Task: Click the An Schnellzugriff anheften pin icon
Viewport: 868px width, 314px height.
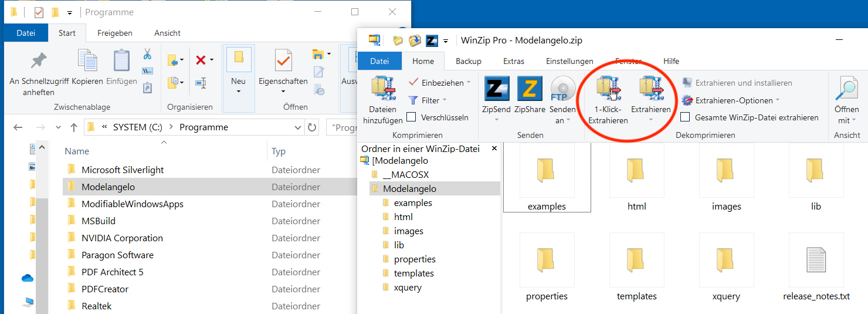Action: click(39, 62)
